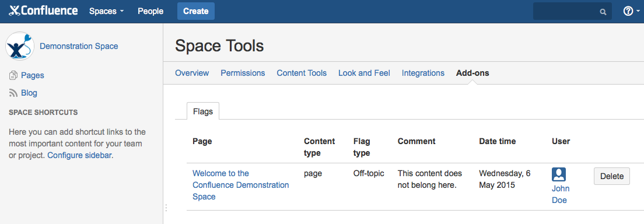This screenshot has height=224, width=644.
Task: Click the search magnifier icon
Action: click(603, 12)
